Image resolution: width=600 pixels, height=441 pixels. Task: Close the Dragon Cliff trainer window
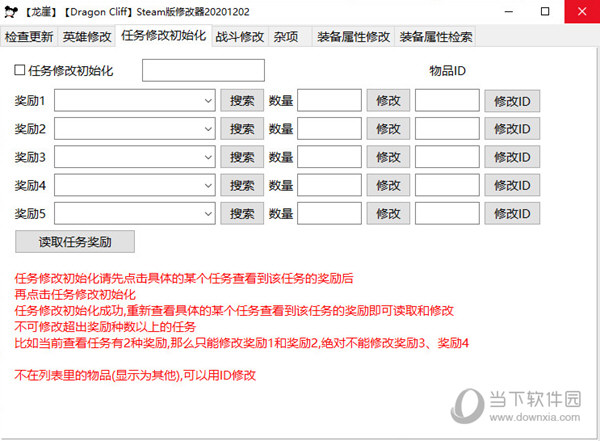pyautogui.click(x=582, y=11)
